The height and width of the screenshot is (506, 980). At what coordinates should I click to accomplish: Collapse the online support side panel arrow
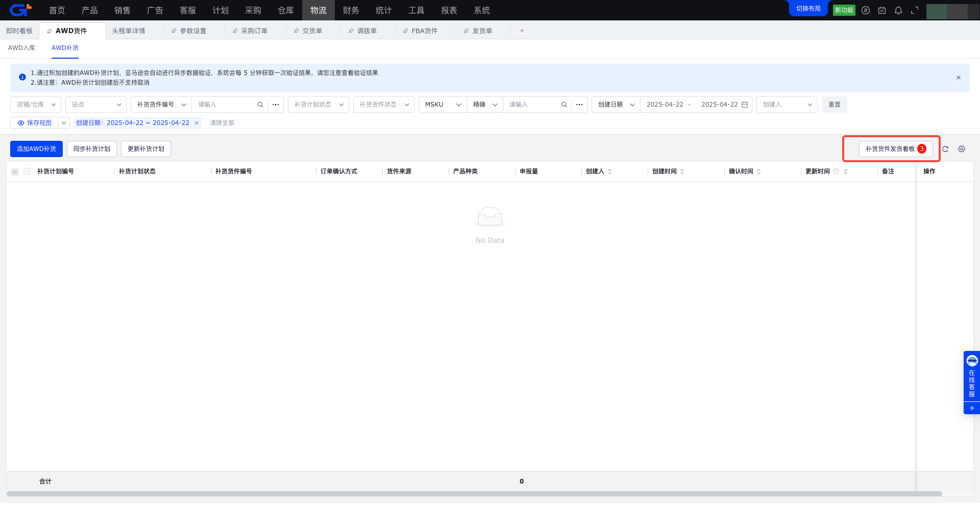click(972, 408)
